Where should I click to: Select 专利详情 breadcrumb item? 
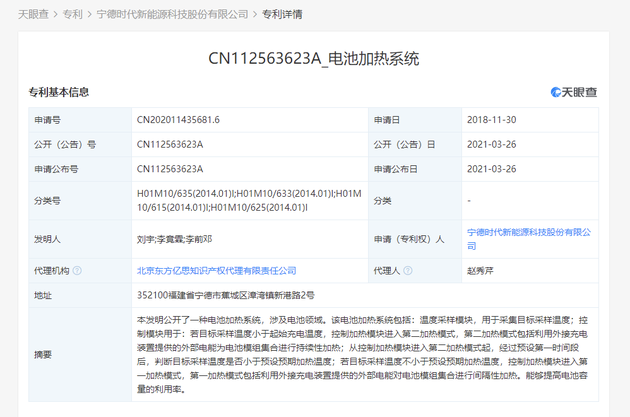[x=282, y=14]
